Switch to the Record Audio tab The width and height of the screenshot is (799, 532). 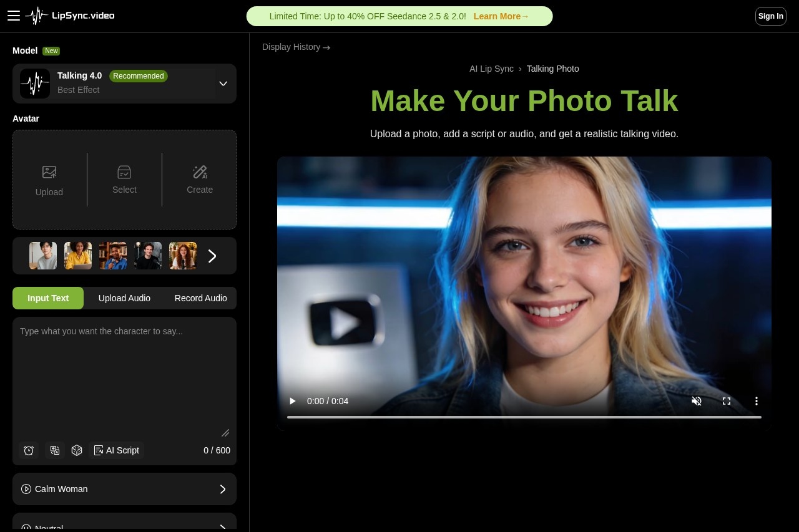201,298
